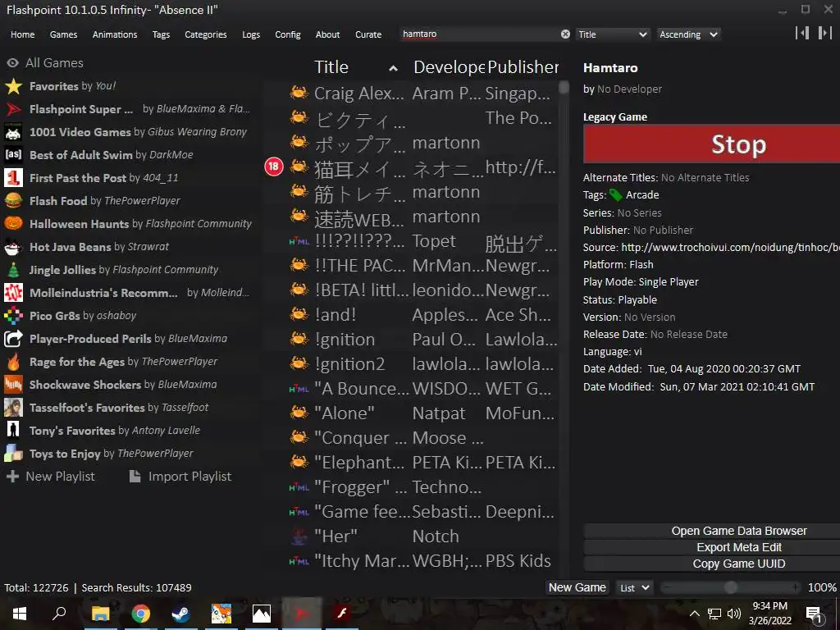Switch to the Games tab
Image resolution: width=840 pixels, height=630 pixels.
[x=63, y=34]
